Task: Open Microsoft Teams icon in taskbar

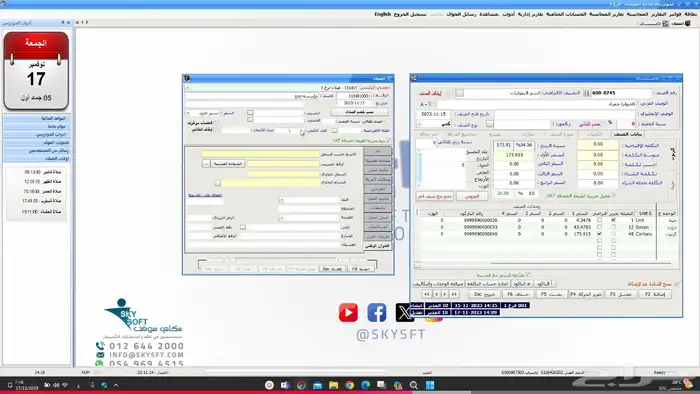Action: point(285,385)
